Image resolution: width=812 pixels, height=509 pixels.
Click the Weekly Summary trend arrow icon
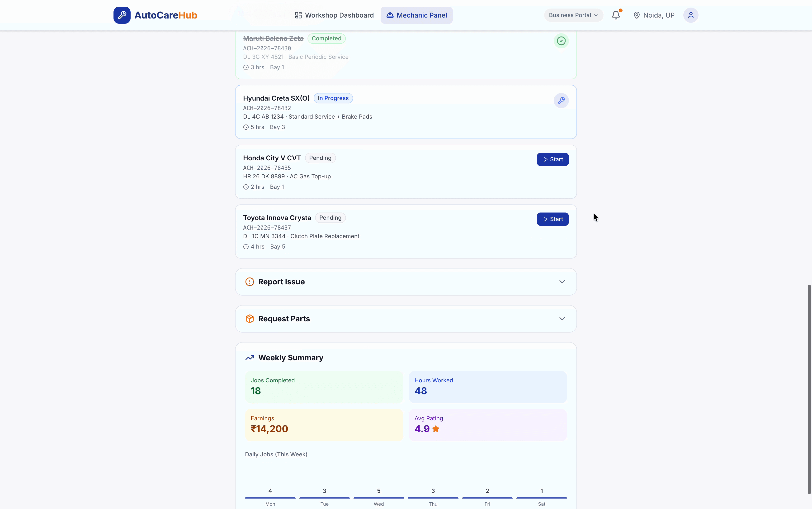(x=249, y=357)
